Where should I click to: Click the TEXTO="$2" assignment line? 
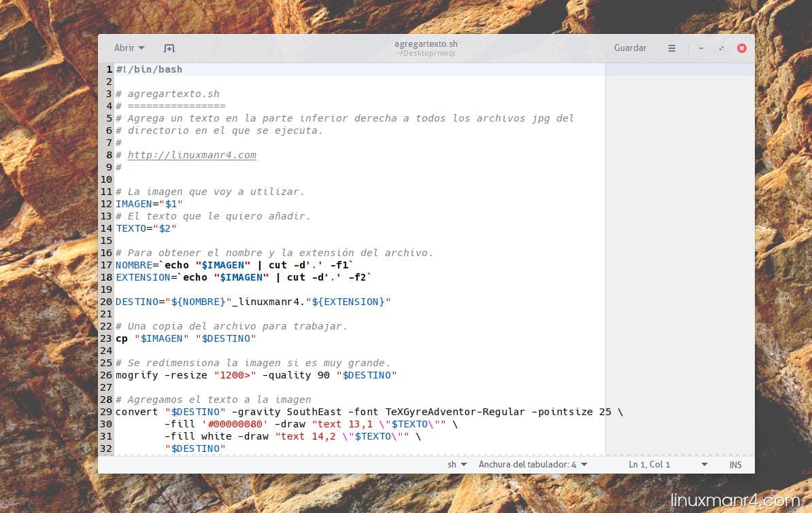(146, 228)
